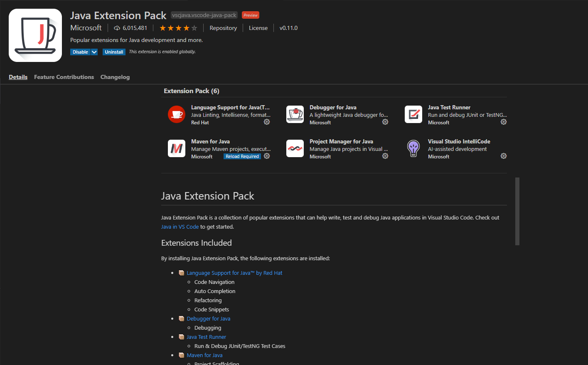The image size is (588, 365).
Task: Open the Disable button dropdown arrow
Action: 93,52
